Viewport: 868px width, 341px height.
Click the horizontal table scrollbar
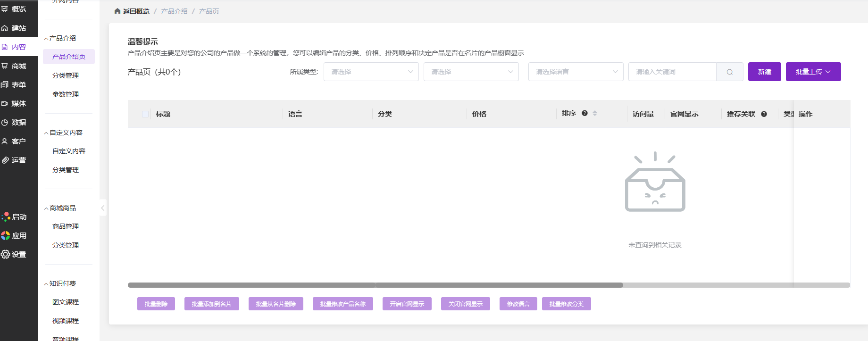375,285
